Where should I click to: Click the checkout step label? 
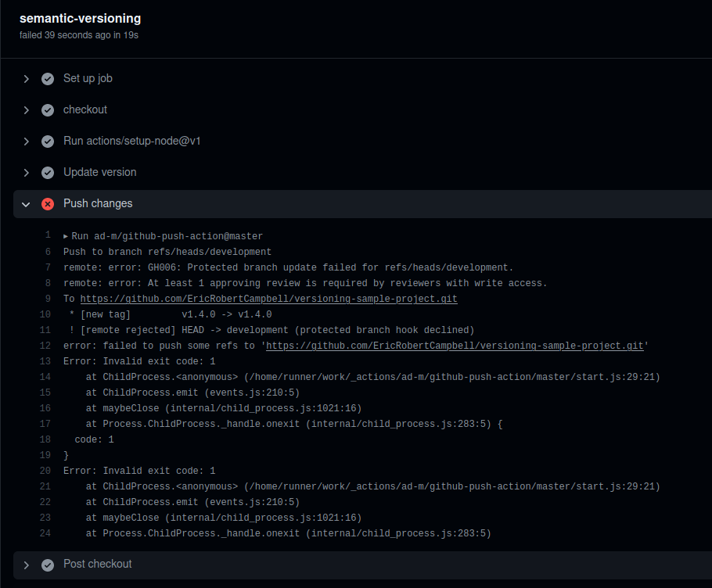coord(85,109)
